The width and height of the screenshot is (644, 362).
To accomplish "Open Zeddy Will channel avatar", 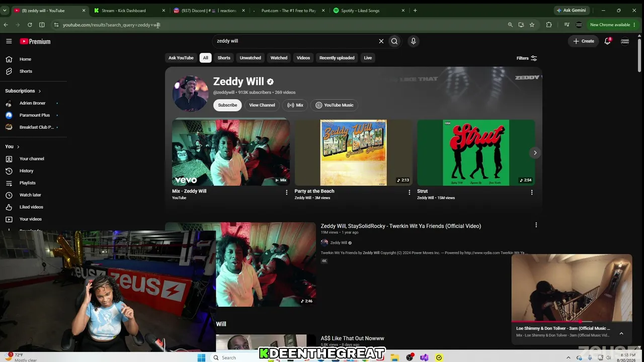I will tap(190, 94).
